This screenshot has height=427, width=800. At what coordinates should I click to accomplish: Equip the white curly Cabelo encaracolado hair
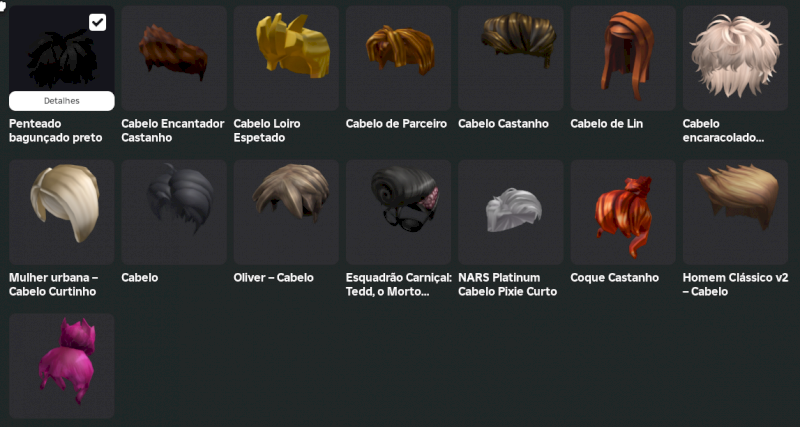735,58
